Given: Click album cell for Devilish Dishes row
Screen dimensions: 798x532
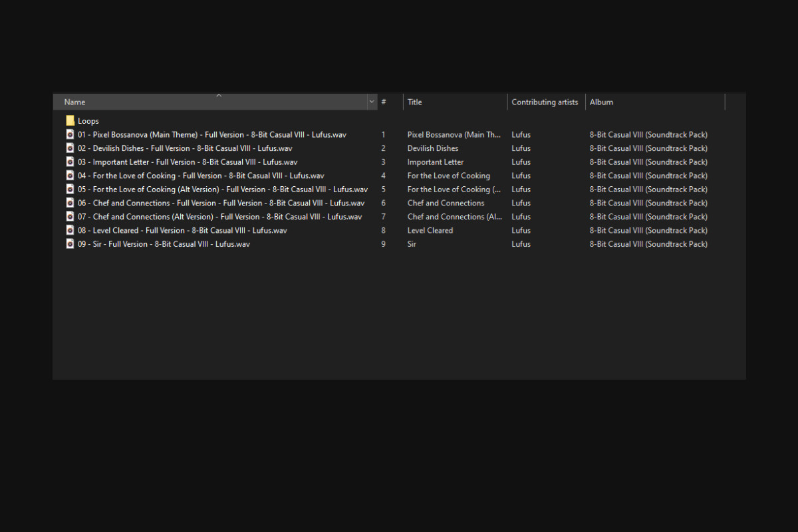Looking at the screenshot, I should (648, 148).
